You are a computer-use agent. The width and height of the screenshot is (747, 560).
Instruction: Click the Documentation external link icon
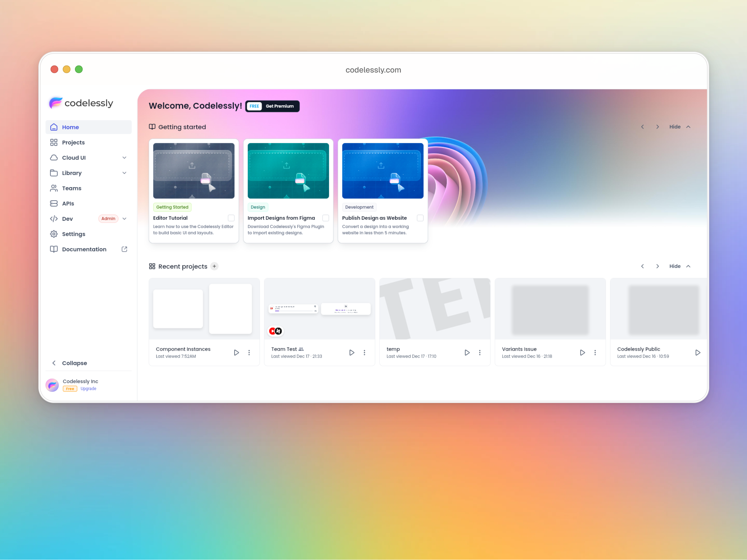124,249
